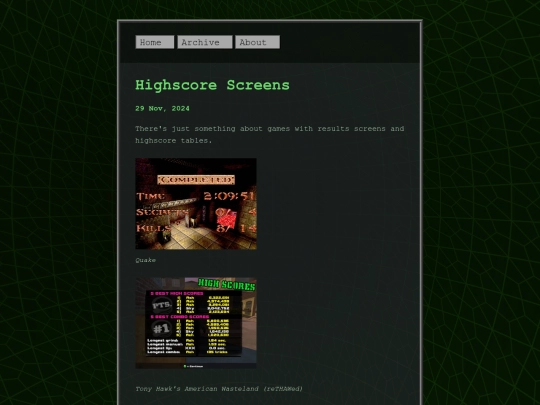540x405 pixels.
Task: Open the Quake results screen image
Action: [196, 204]
